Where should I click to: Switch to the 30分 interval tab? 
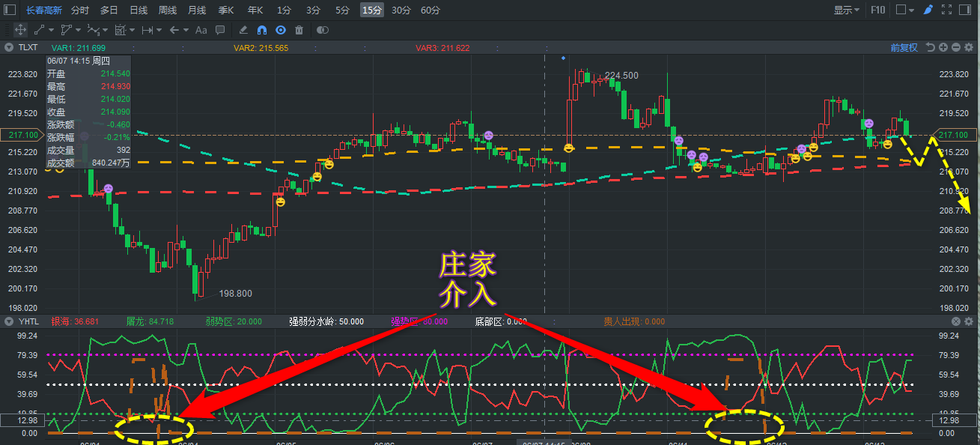point(401,10)
